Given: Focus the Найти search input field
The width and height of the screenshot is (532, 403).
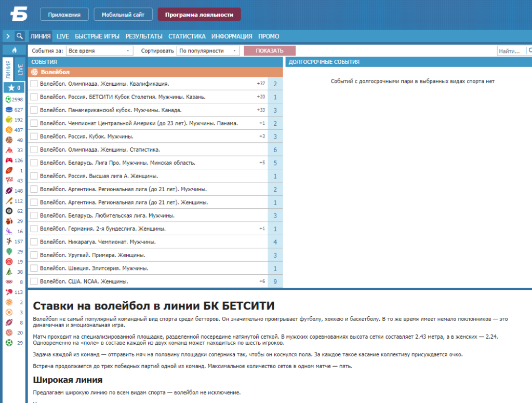Looking at the screenshot, I should (x=511, y=51).
